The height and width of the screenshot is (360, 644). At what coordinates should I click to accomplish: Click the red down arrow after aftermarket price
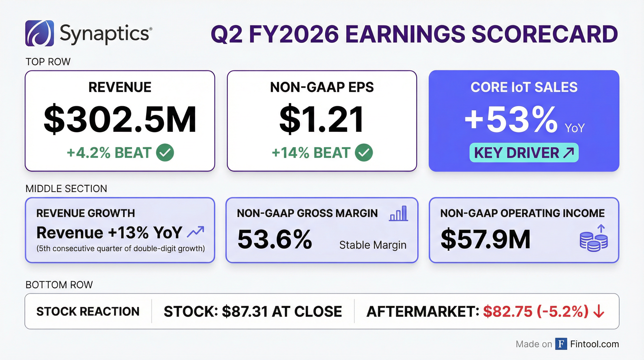click(x=599, y=311)
